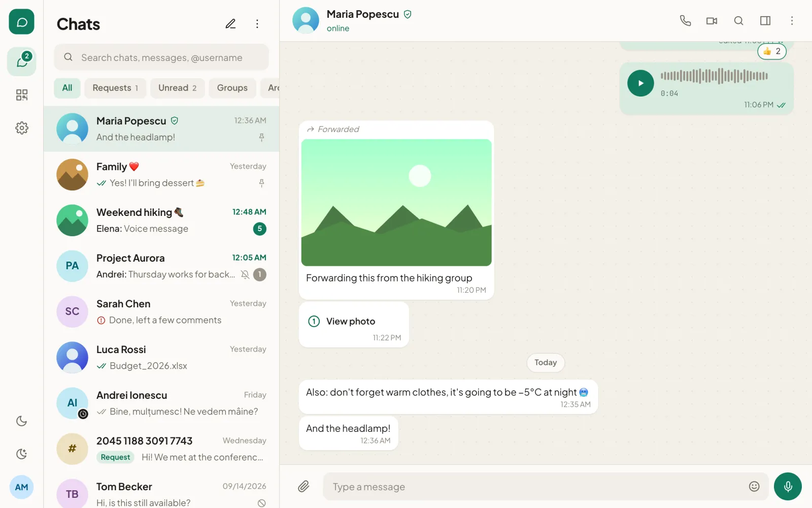Toggle the scheduled night mode icon
Viewport: 812px width, 508px height.
point(21,454)
